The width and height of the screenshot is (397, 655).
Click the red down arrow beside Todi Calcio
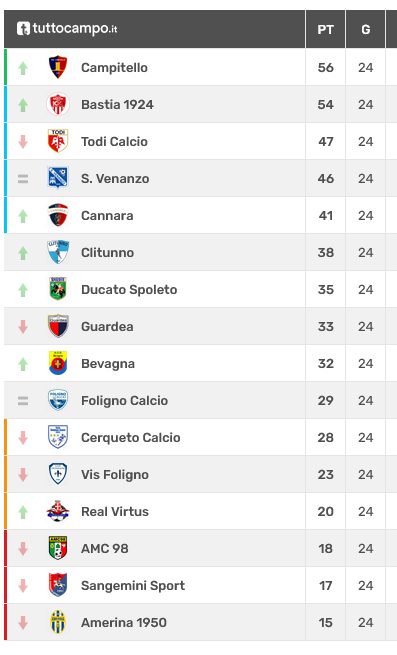tap(23, 142)
